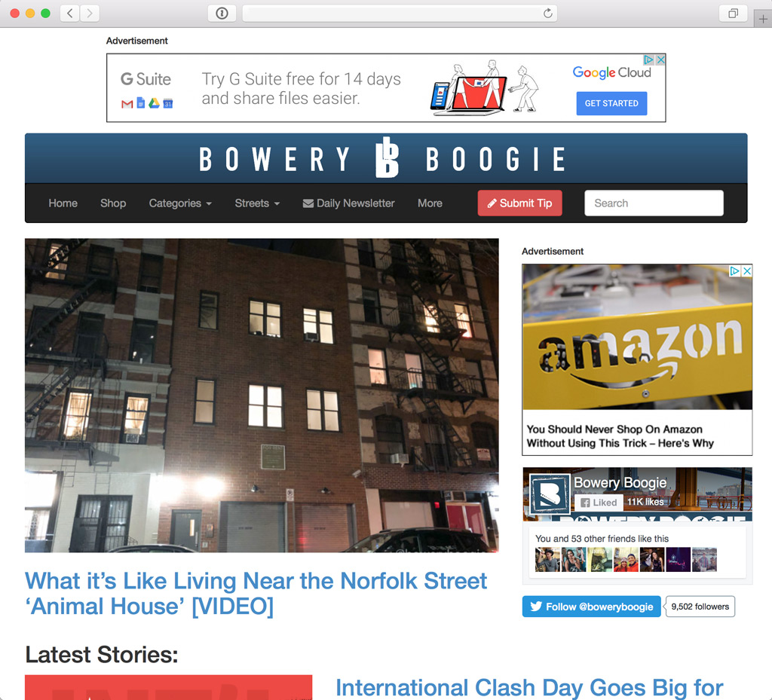
Task: Open the red story thumbnail under Latest Stories
Action: 168,687
